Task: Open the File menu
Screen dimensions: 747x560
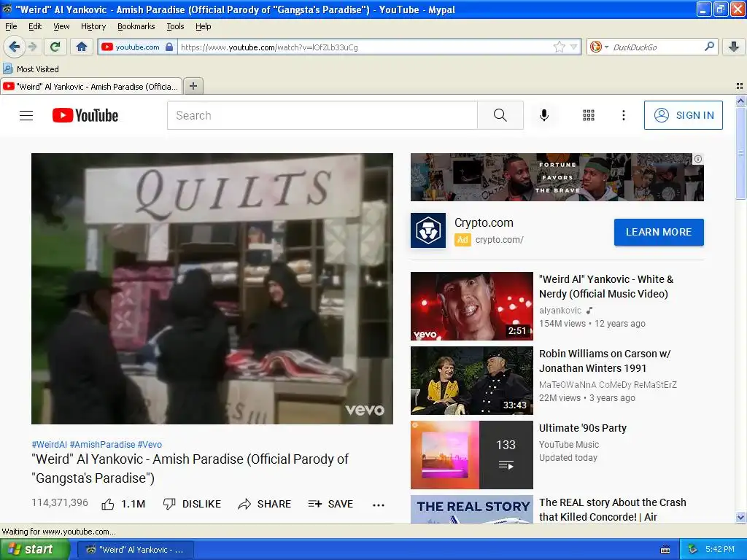Action: click(11, 26)
